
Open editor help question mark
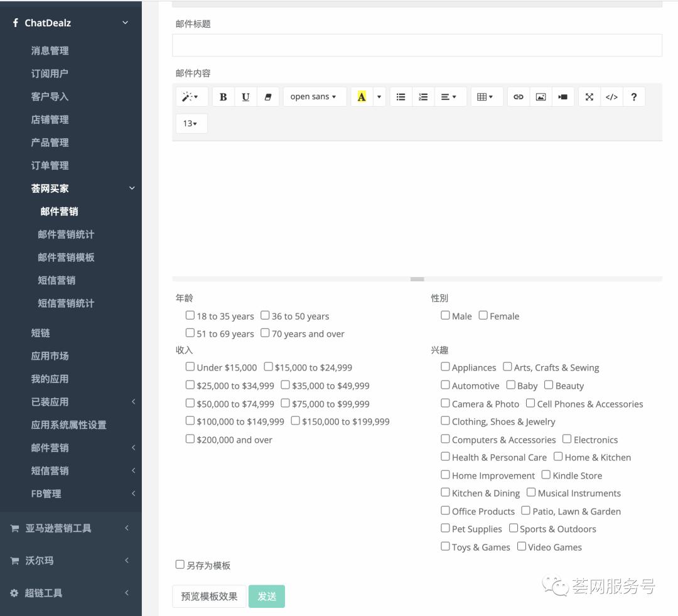tap(634, 97)
